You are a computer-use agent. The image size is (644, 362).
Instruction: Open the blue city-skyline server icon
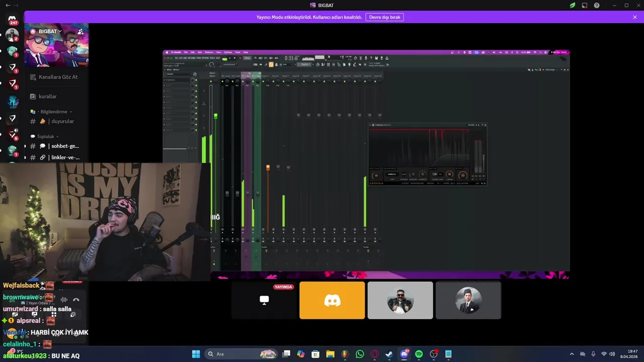point(12,102)
